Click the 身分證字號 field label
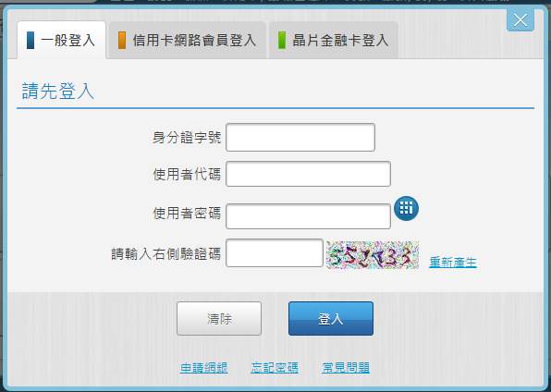Image resolution: width=551 pixels, height=392 pixels. [x=187, y=138]
